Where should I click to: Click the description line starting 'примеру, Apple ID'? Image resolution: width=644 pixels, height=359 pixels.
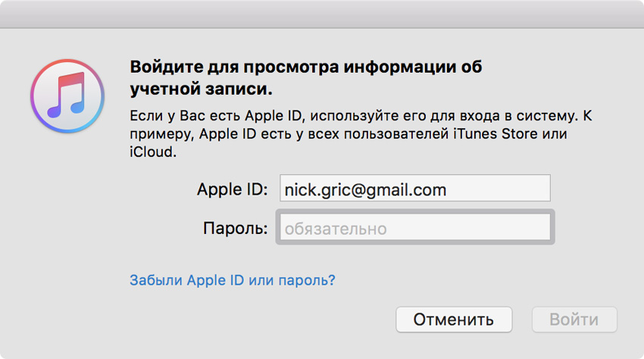tap(349, 134)
